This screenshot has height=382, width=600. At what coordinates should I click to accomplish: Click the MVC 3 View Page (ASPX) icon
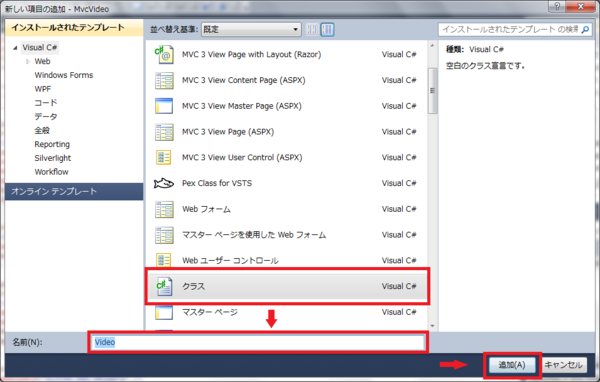[164, 132]
